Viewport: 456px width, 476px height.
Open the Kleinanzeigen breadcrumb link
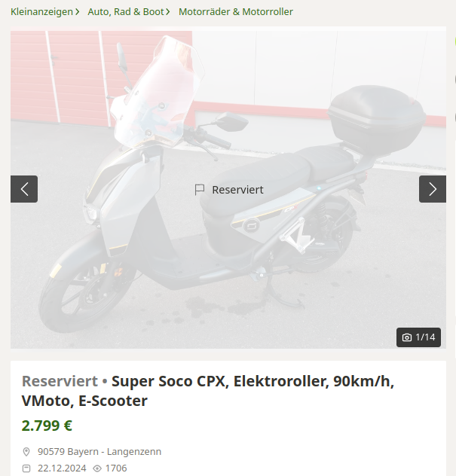pos(41,12)
